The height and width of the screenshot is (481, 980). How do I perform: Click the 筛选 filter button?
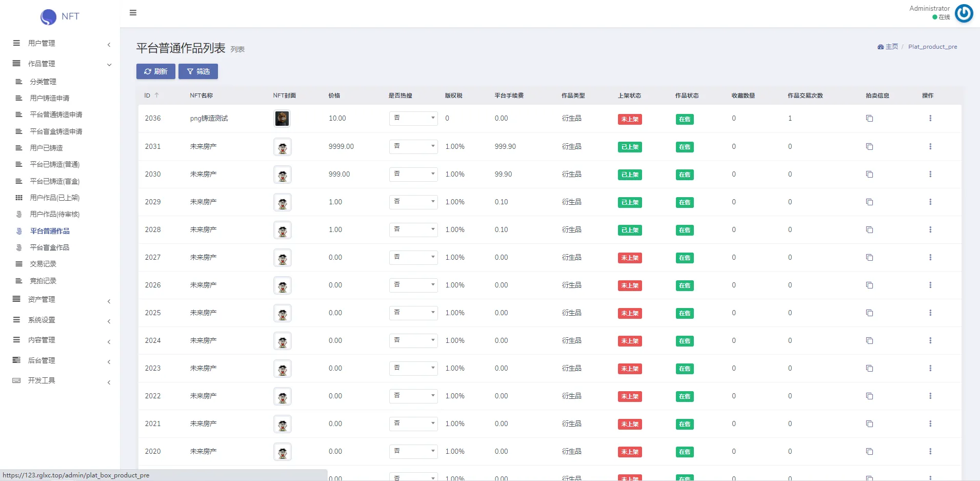[x=198, y=72]
